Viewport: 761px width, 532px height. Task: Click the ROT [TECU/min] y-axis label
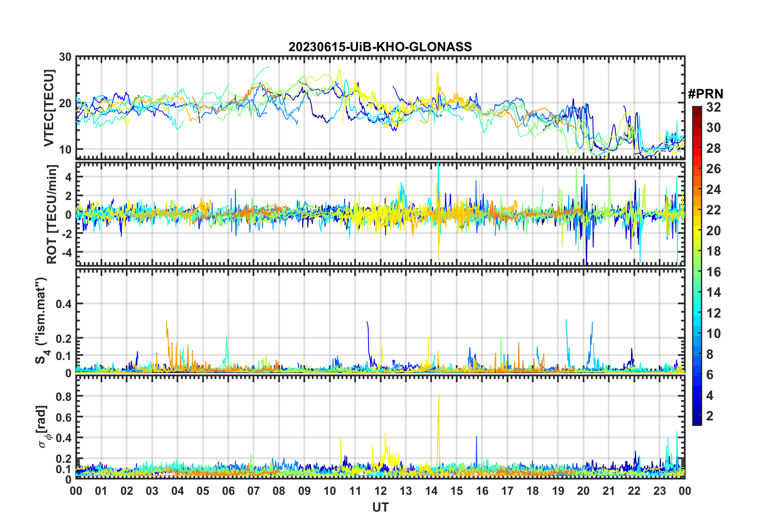(52, 214)
